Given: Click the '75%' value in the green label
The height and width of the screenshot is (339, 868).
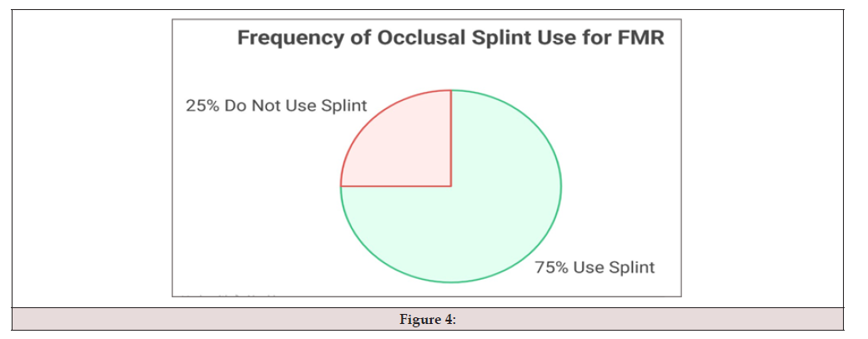Looking at the screenshot, I should 551,268.
